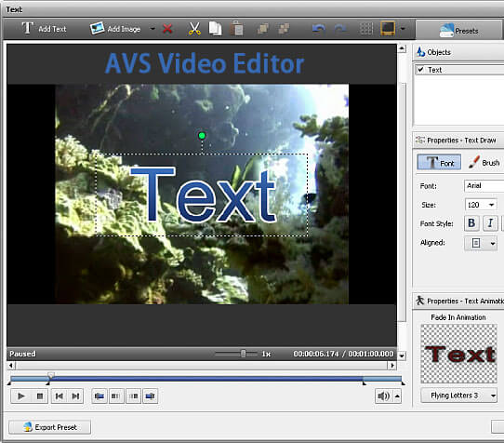Click the Fade In Animation thumbnail
The image size is (504, 443).
pos(458,354)
